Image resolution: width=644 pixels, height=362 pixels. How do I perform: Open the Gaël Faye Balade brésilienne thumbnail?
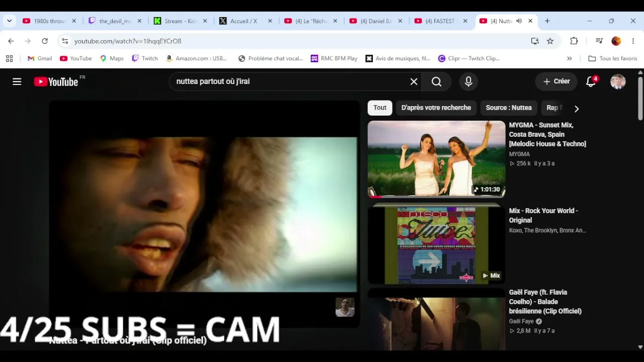click(436, 320)
